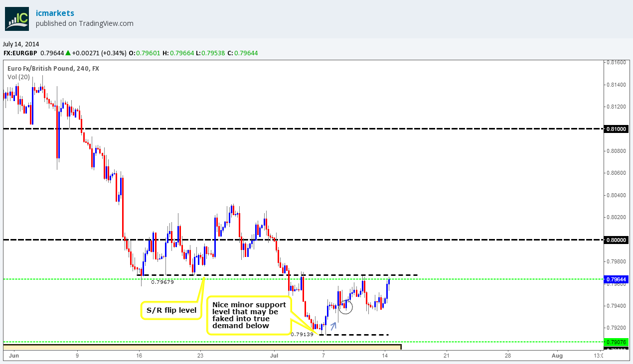Select the 'S/R flip level' callout

tap(171, 311)
